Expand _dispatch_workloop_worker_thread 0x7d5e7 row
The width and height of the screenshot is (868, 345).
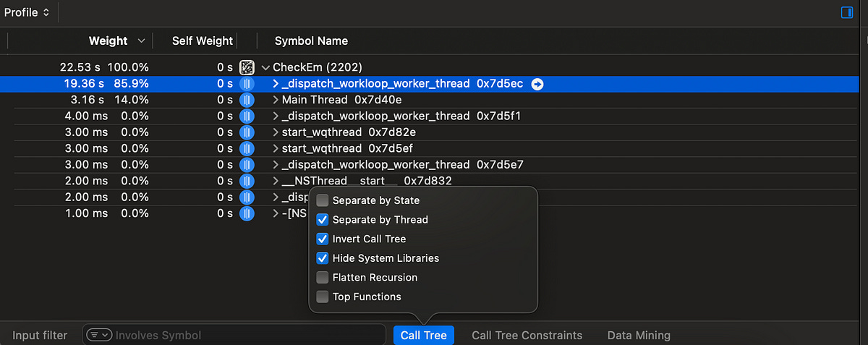[x=276, y=165]
